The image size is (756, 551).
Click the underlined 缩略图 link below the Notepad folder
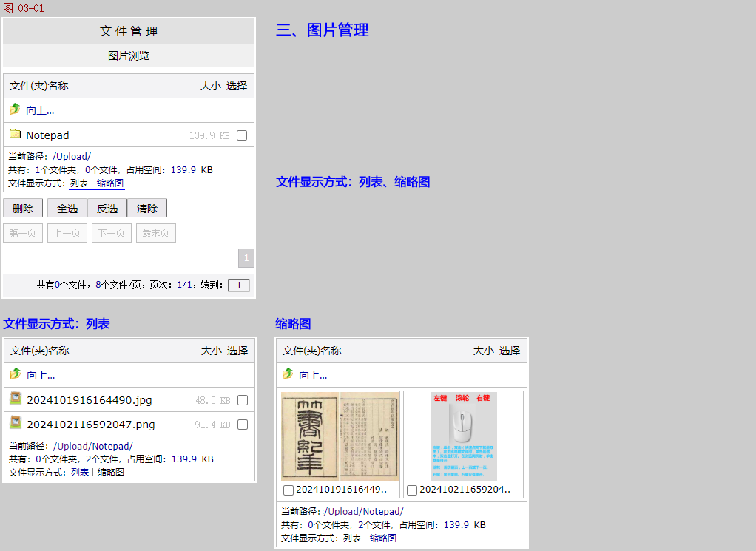click(x=110, y=183)
